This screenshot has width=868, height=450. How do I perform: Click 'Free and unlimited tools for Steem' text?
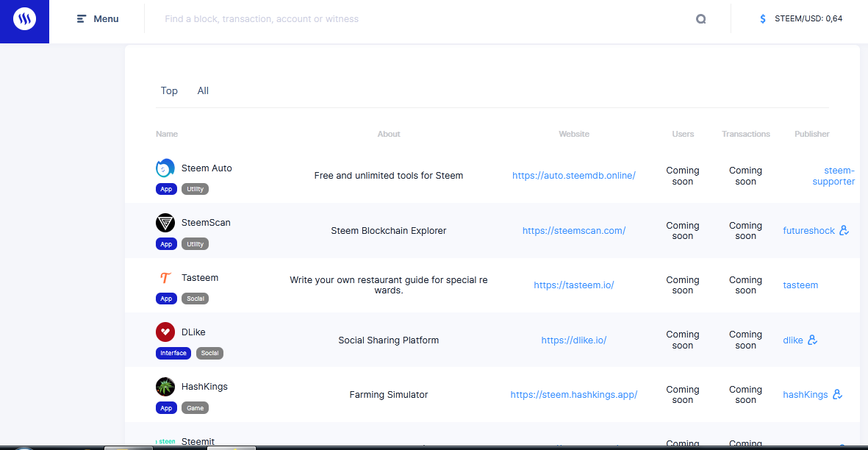click(389, 176)
